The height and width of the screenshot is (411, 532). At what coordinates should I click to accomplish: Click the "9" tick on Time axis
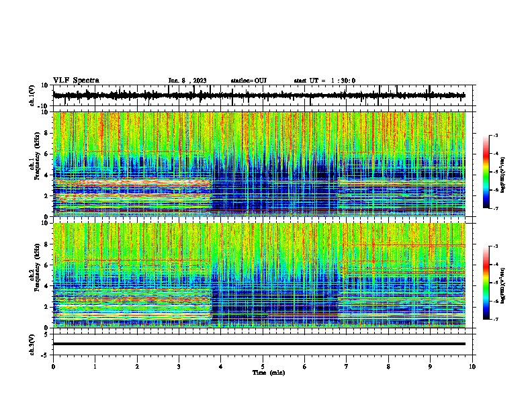pyautogui.click(x=430, y=367)
